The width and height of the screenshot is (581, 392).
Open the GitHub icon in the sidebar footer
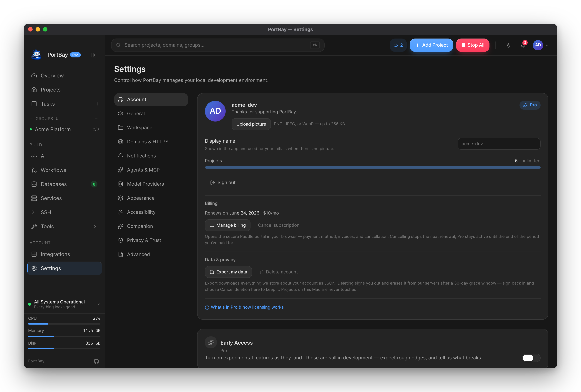point(96,361)
